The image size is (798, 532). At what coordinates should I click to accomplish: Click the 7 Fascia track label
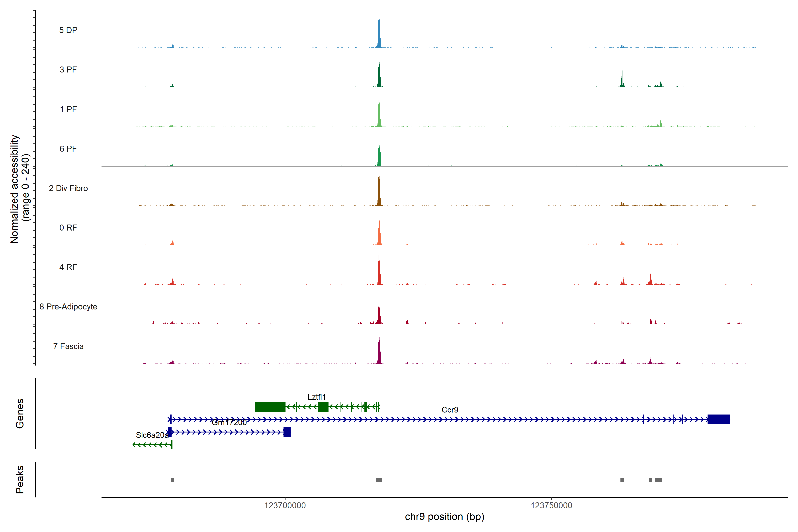pos(68,346)
